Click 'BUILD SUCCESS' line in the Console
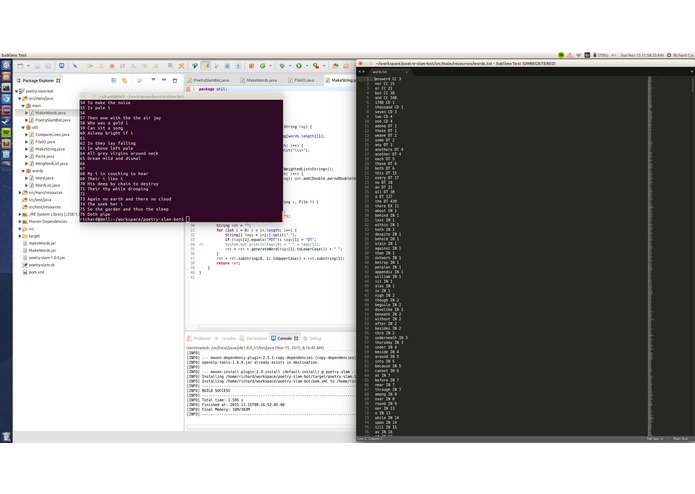This screenshot has height=494, width=695. 216,391
